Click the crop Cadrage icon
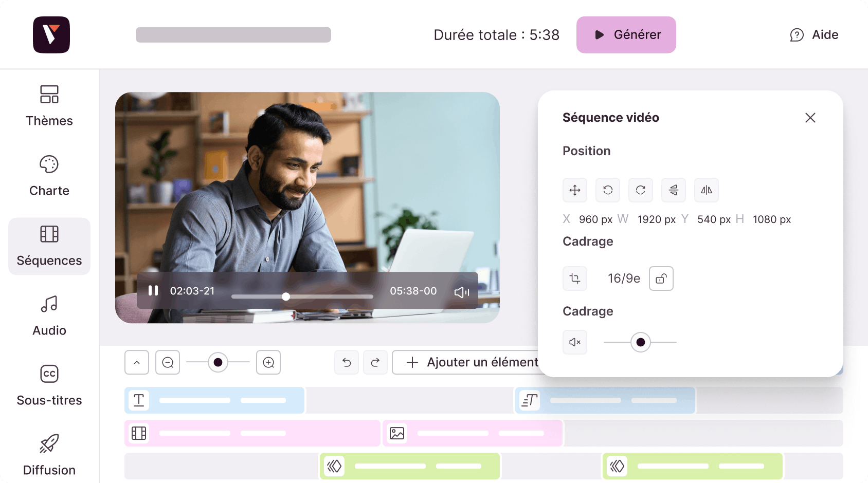This screenshot has height=483, width=868. point(575,278)
